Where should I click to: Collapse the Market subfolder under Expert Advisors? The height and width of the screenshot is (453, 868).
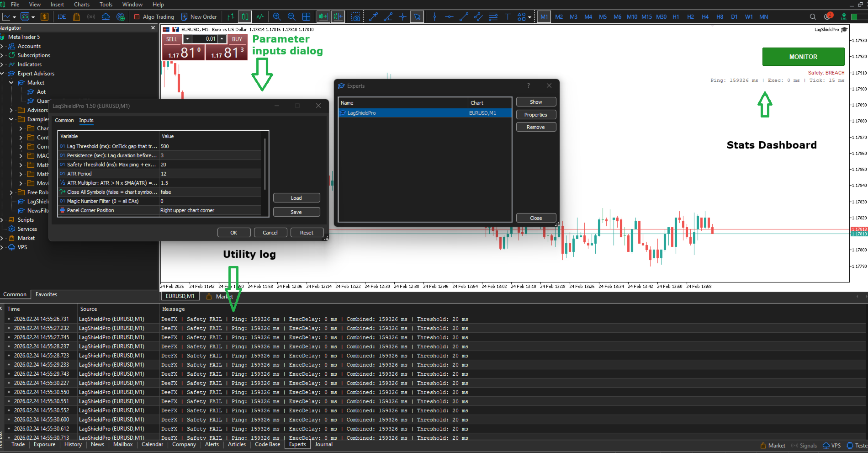click(x=11, y=83)
